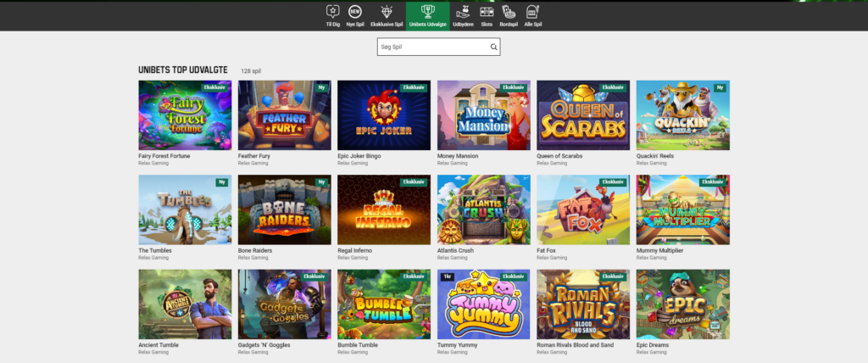
Task: Click the Queen of Scarabs title
Action: 559,156
